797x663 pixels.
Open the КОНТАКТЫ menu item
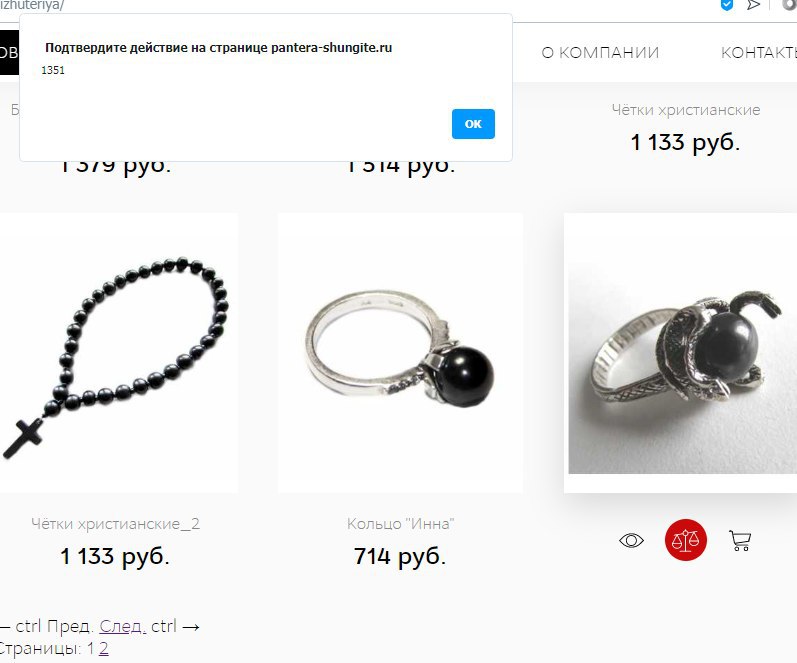(x=758, y=52)
